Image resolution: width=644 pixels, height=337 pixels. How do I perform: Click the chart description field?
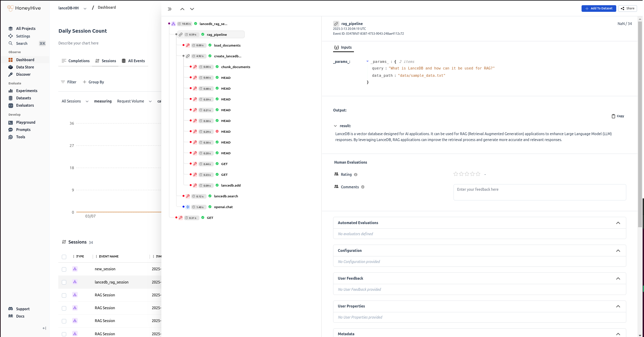click(x=78, y=43)
